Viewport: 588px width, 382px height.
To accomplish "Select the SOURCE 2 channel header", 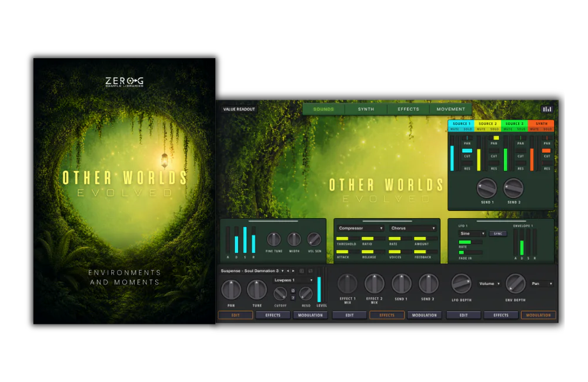I will [487, 123].
